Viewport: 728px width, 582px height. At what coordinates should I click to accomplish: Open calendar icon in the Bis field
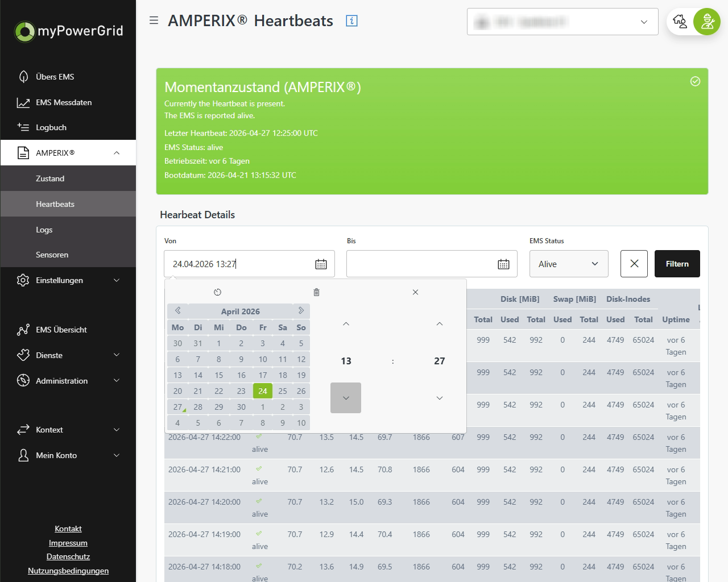503,264
